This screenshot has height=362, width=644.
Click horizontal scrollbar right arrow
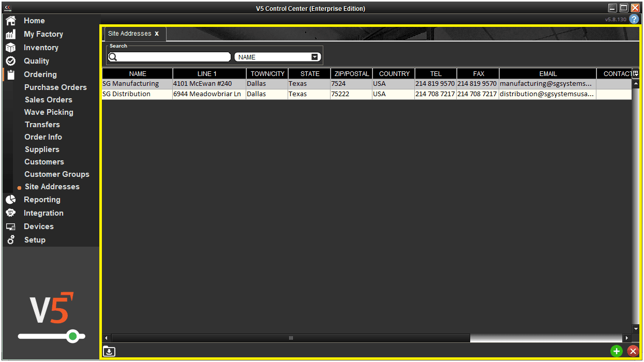[x=627, y=338]
